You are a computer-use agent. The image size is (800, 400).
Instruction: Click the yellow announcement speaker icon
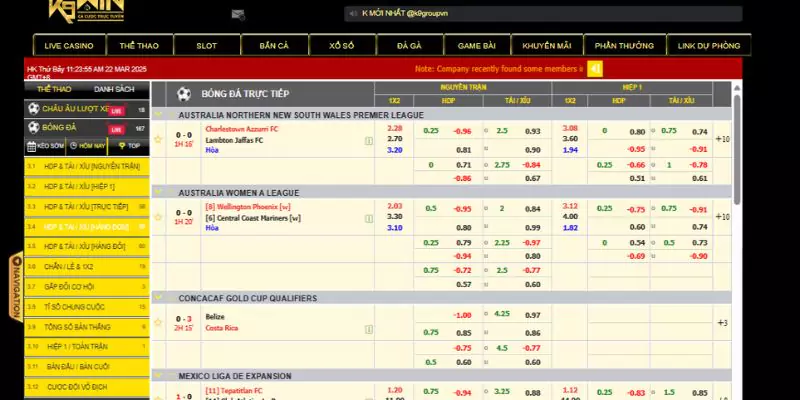595,69
